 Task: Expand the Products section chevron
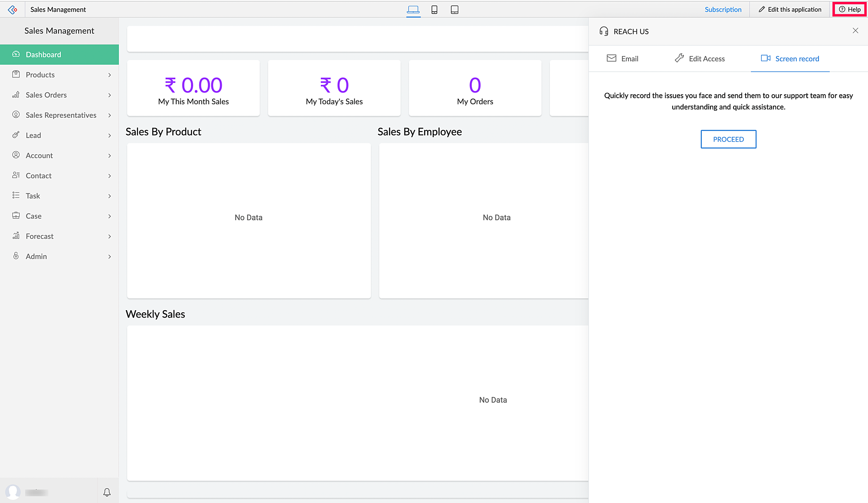(x=109, y=75)
